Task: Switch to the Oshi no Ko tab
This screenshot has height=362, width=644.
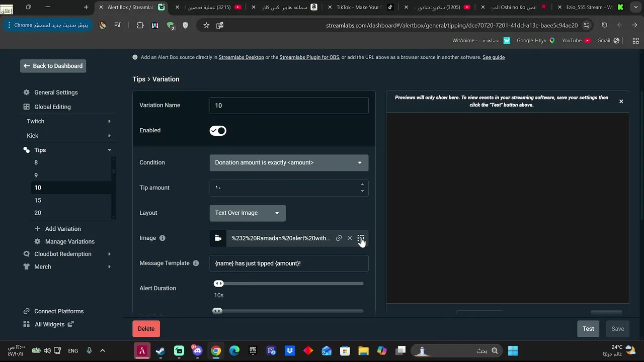Action: [515, 7]
